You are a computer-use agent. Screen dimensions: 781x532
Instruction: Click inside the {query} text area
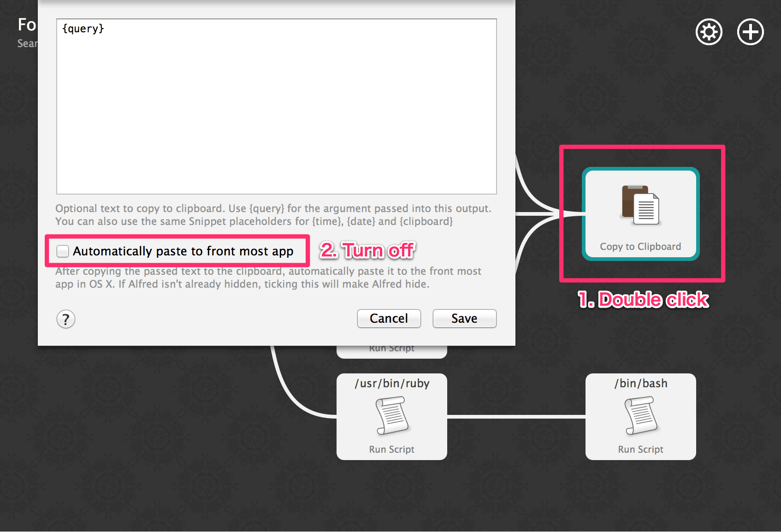[x=276, y=106]
